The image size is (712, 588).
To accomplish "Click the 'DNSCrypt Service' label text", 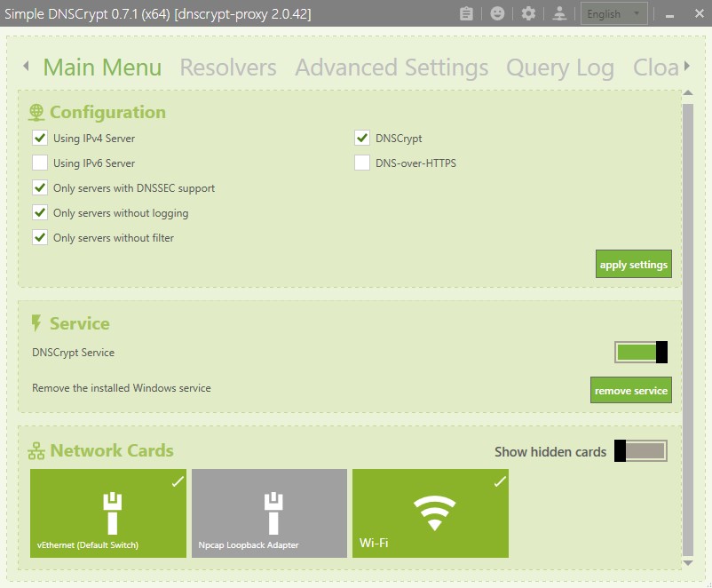I will [73, 353].
